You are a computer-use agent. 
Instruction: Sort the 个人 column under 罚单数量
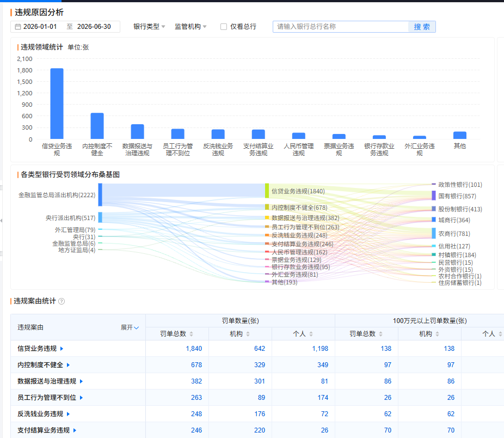click(311, 334)
